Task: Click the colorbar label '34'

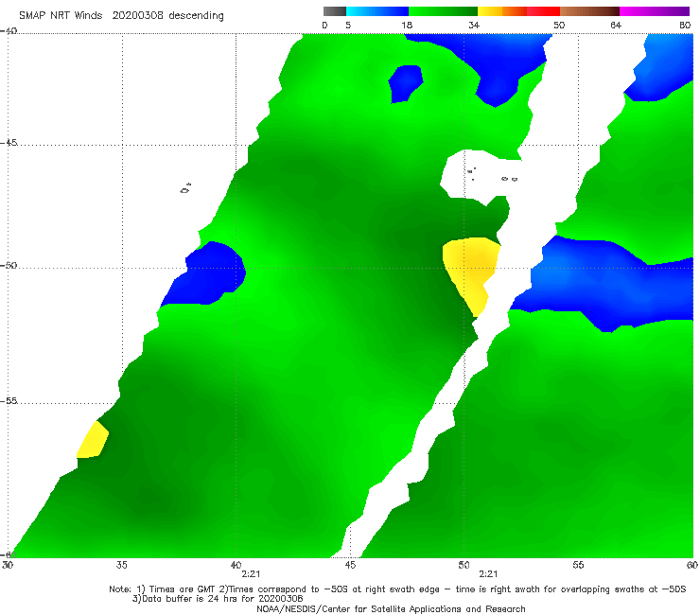Action: 474,25
